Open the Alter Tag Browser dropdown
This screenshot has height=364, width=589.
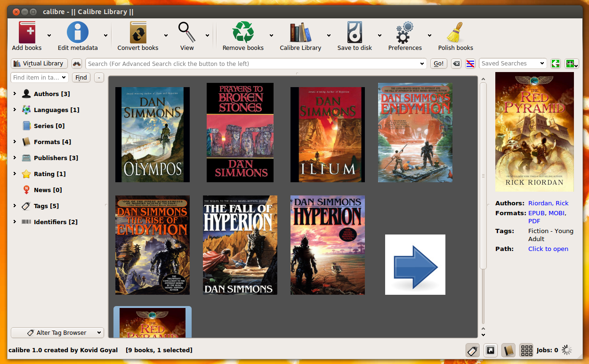tap(57, 332)
